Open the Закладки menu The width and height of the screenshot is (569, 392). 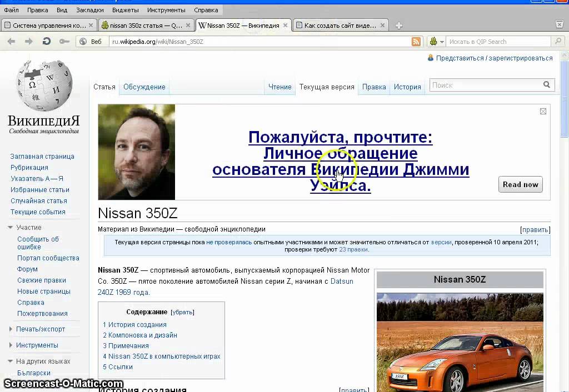pyautogui.click(x=89, y=10)
